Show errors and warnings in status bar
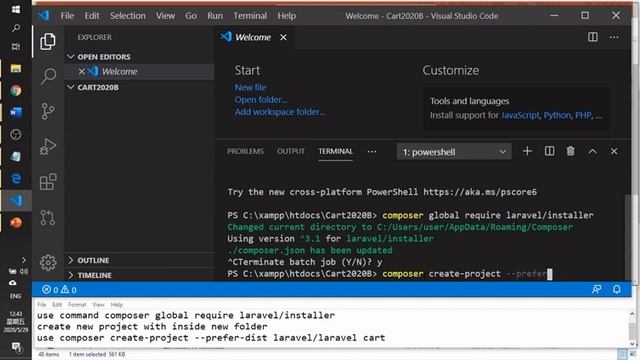The height and width of the screenshot is (360, 640). pos(59,290)
